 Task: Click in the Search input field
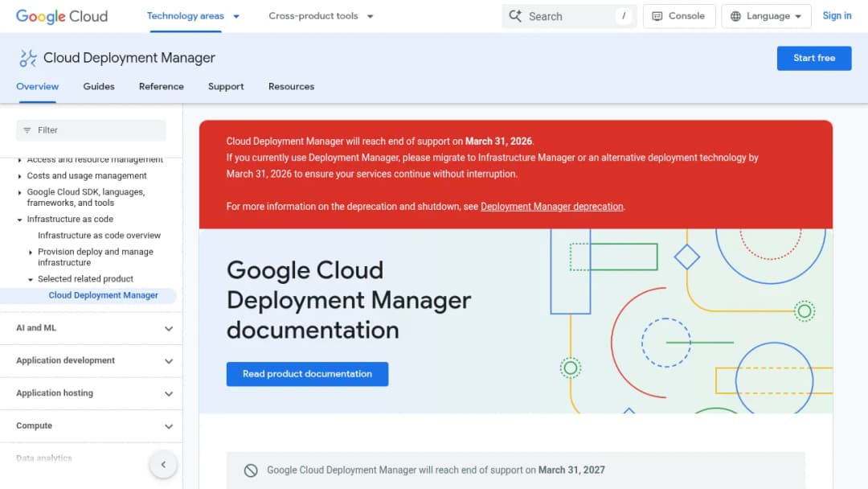coord(569,16)
